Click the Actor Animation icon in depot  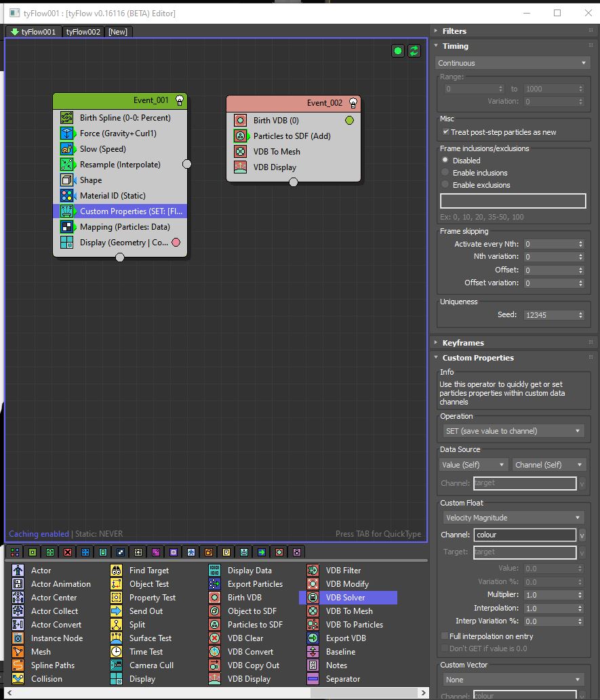[x=18, y=584]
